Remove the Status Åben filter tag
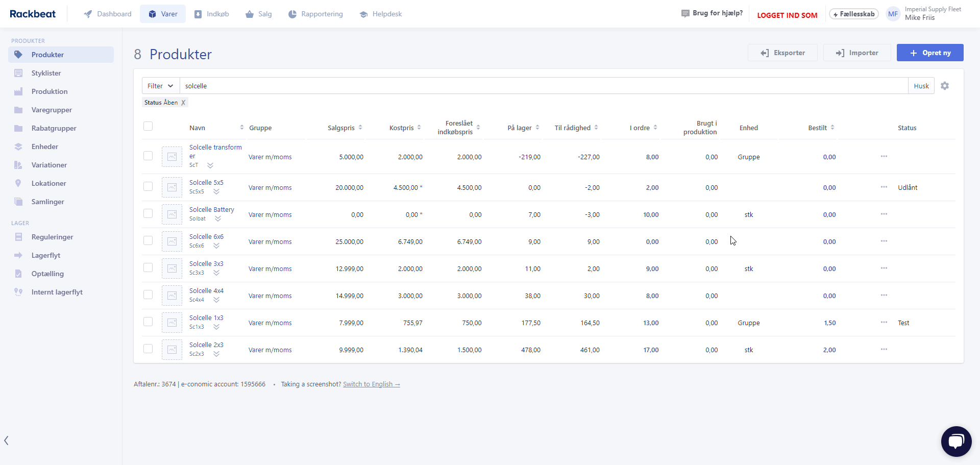This screenshot has width=980, height=465. 183,103
